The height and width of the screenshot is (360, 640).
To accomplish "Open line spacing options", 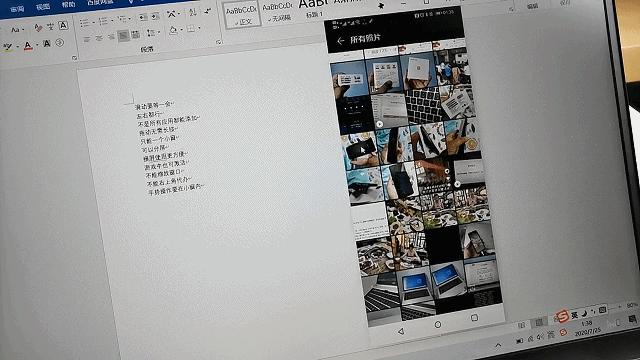I will click(151, 33).
